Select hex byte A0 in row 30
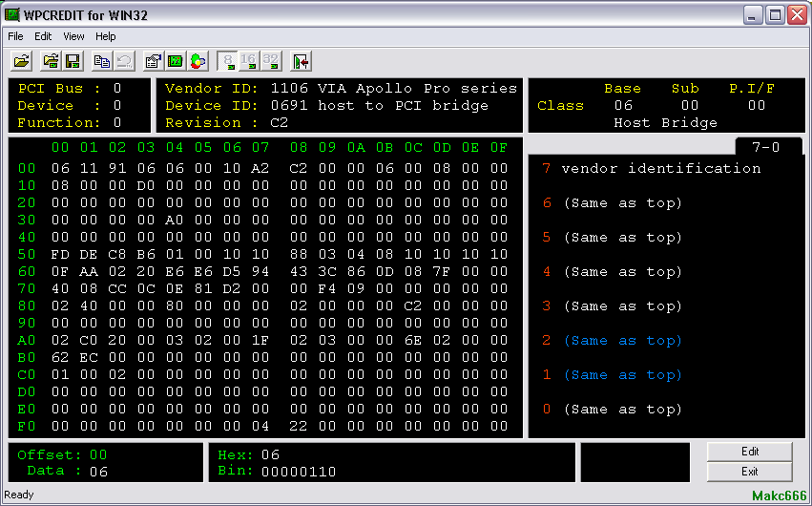 tap(175, 220)
